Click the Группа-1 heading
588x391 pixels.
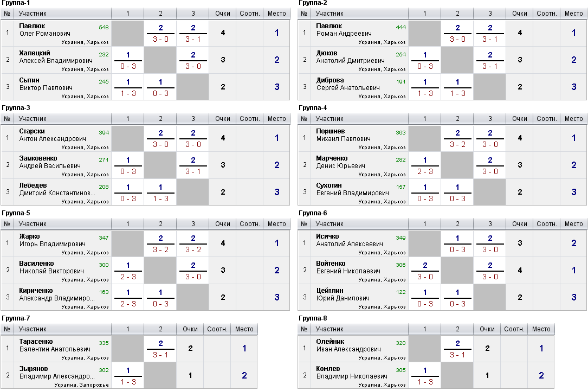[16, 3]
